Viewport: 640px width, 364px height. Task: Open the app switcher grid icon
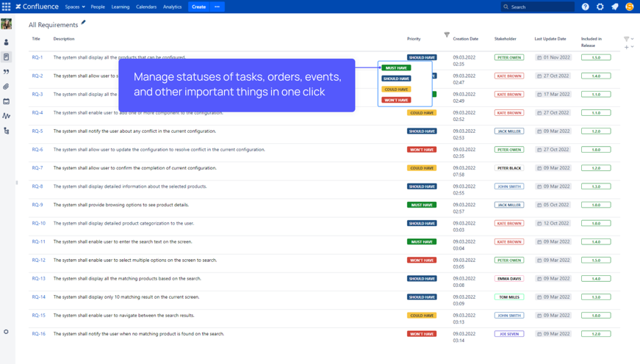tap(7, 7)
